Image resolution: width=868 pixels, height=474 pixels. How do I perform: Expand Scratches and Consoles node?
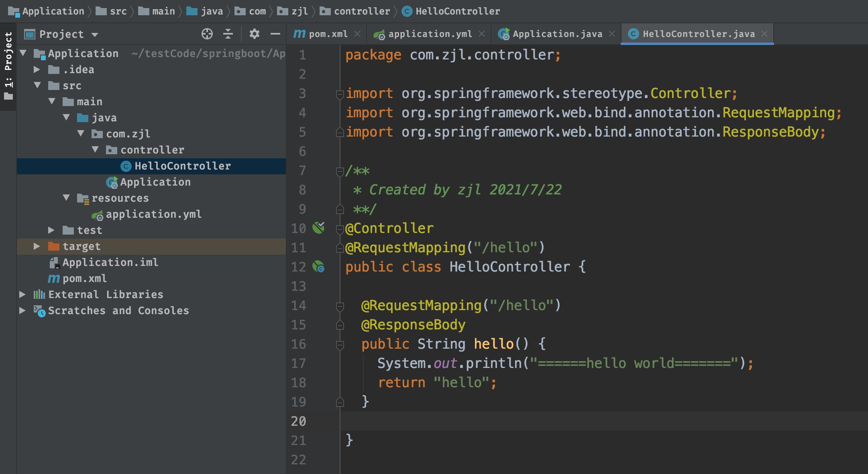[x=22, y=311]
